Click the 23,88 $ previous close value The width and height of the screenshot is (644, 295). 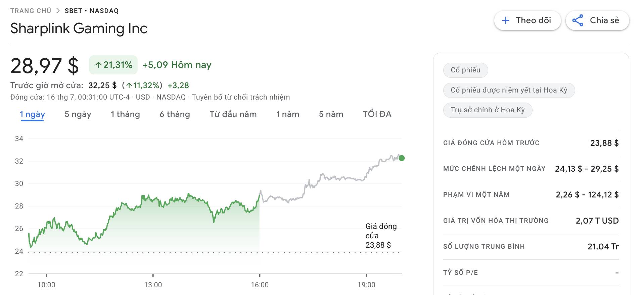(604, 143)
